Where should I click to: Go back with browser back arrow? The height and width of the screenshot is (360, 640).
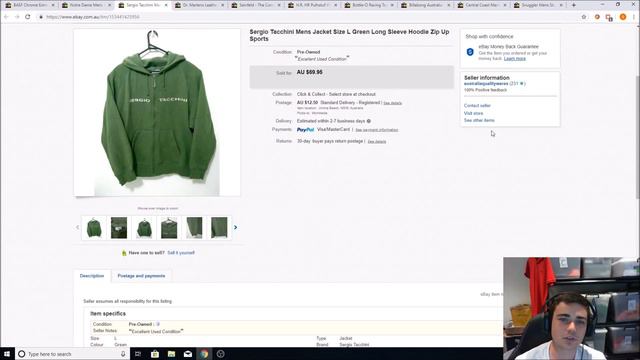6,17
